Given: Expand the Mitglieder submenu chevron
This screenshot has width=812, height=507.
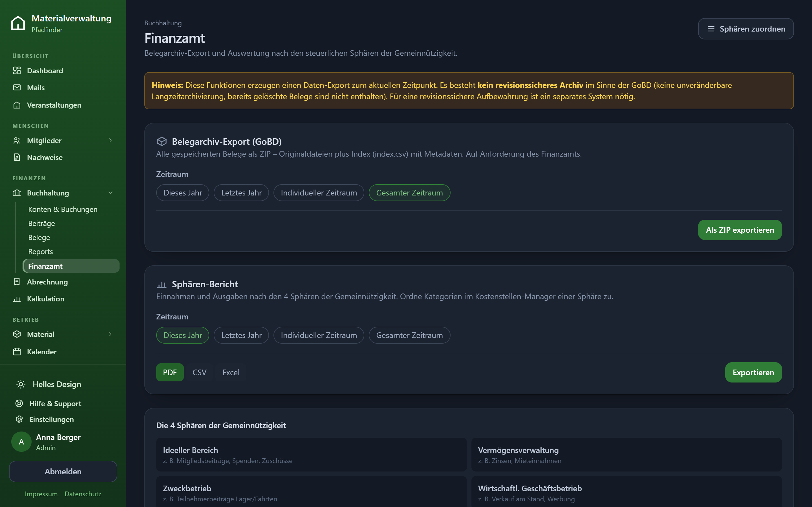Looking at the screenshot, I should (111, 141).
